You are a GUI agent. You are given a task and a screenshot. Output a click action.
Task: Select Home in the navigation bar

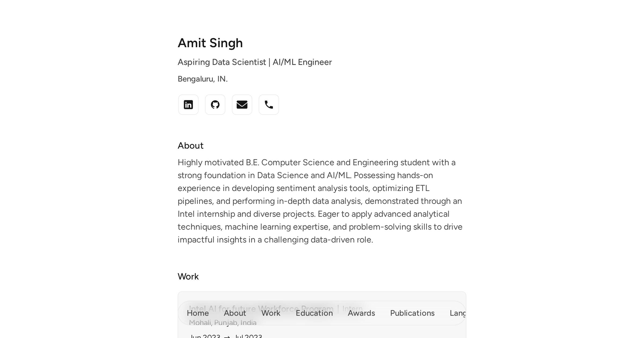[x=198, y=313]
